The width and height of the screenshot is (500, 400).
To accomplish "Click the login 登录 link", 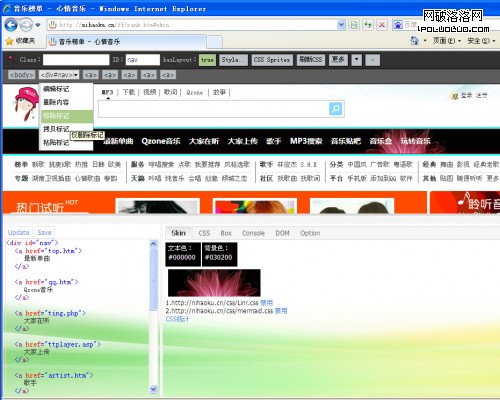I will tap(466, 96).
